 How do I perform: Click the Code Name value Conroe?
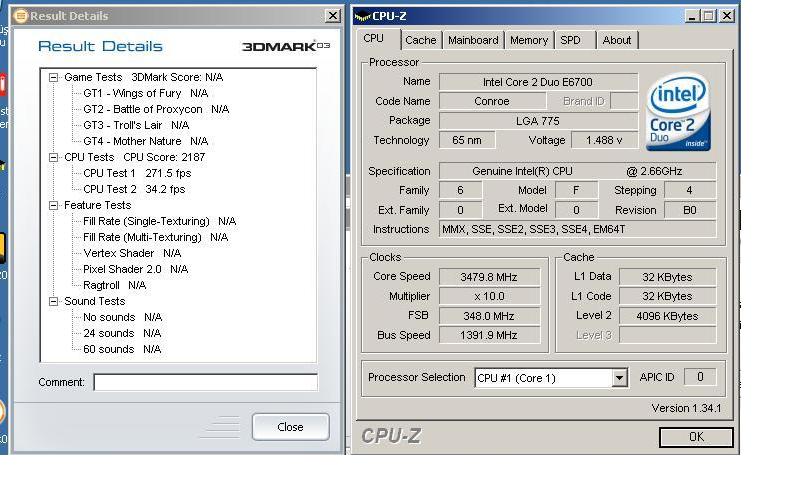tap(492, 101)
